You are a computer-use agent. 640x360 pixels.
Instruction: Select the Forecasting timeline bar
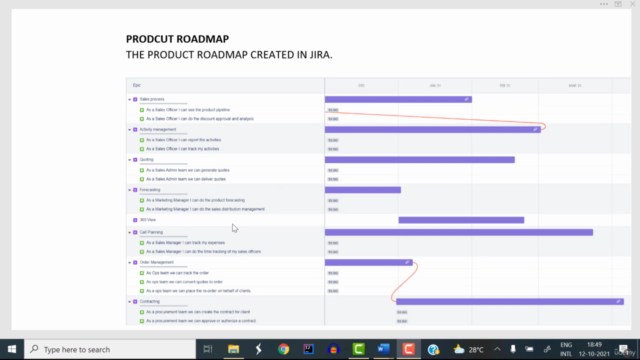363,190
